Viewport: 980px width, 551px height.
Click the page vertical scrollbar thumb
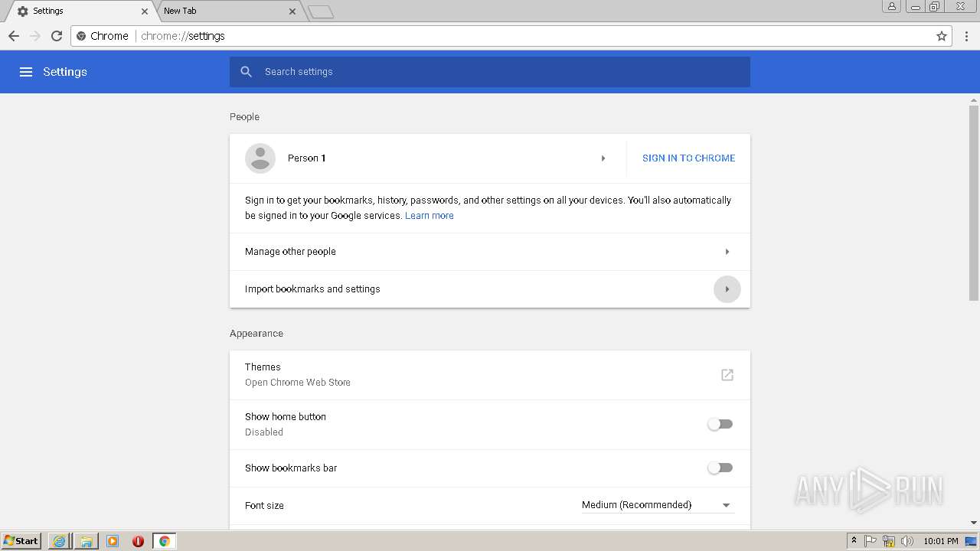974,203
